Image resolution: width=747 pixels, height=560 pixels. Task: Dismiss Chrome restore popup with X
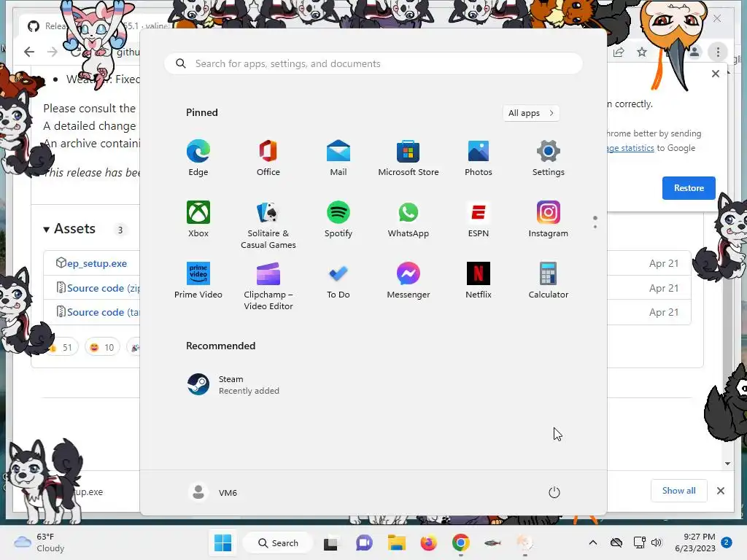point(716,74)
